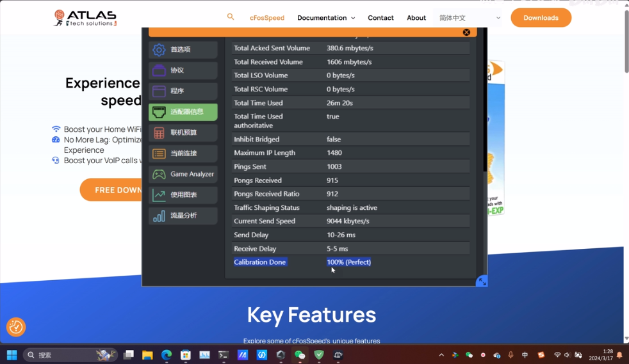
Task: Click the Maximum IP Length 1480 value
Action: click(334, 153)
